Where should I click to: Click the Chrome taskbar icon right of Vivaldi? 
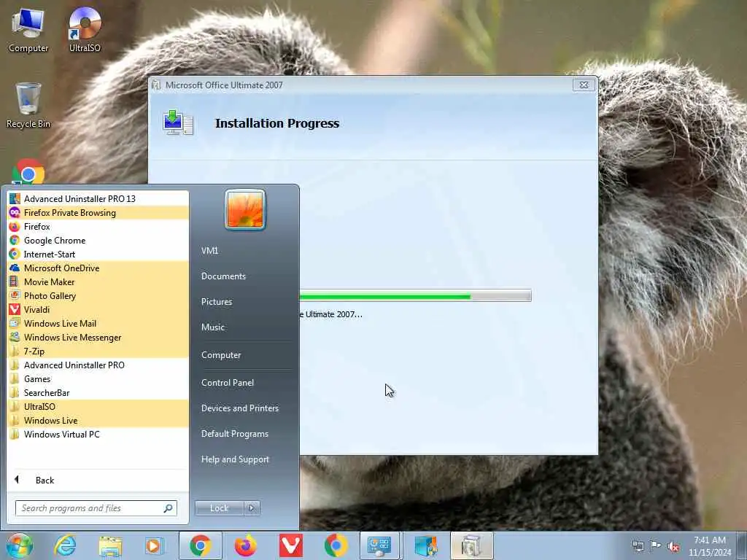point(336,545)
